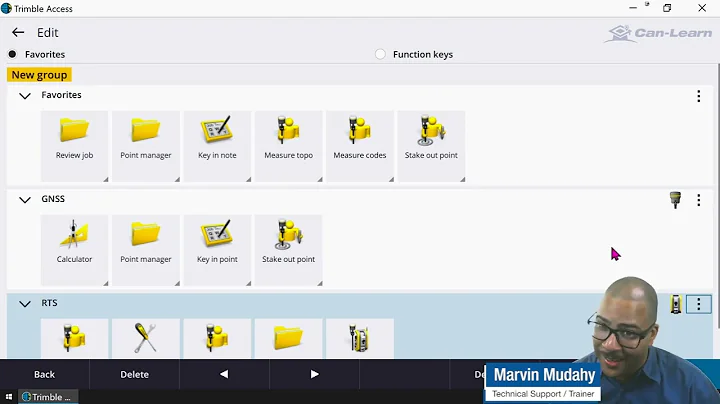
Task: Click the Delete softkey
Action: coord(135,374)
